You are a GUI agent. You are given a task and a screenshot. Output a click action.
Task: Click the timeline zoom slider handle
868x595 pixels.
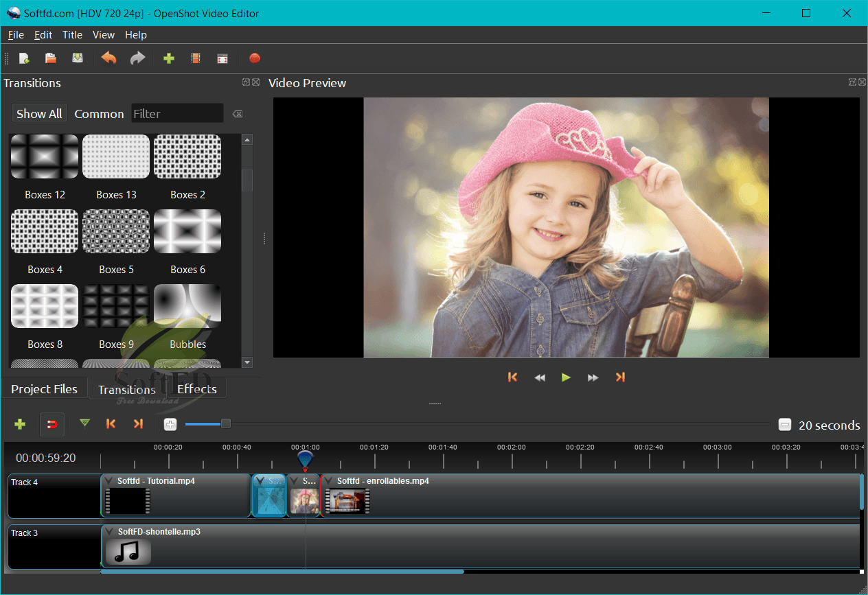pyautogui.click(x=225, y=423)
